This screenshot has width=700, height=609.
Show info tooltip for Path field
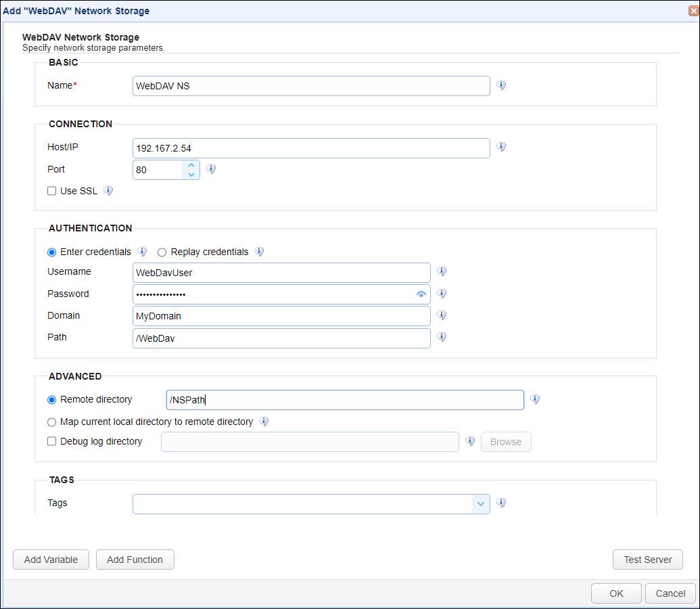442,337
